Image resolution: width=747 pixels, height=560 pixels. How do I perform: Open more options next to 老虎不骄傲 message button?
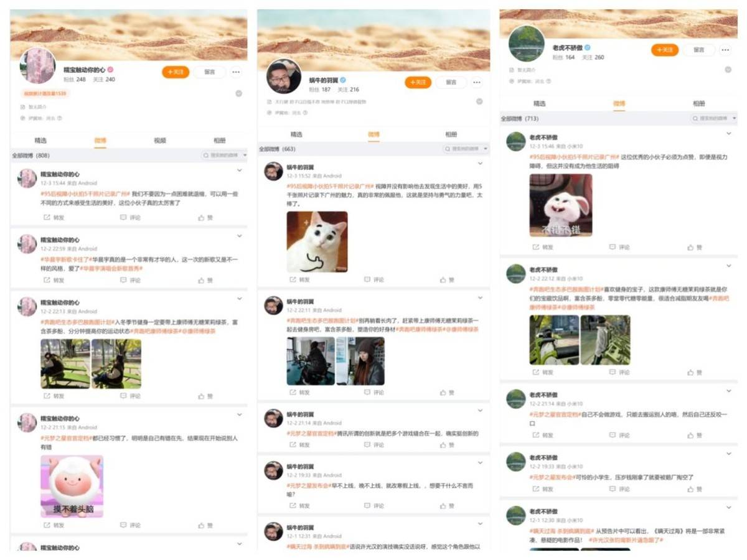[x=725, y=50]
